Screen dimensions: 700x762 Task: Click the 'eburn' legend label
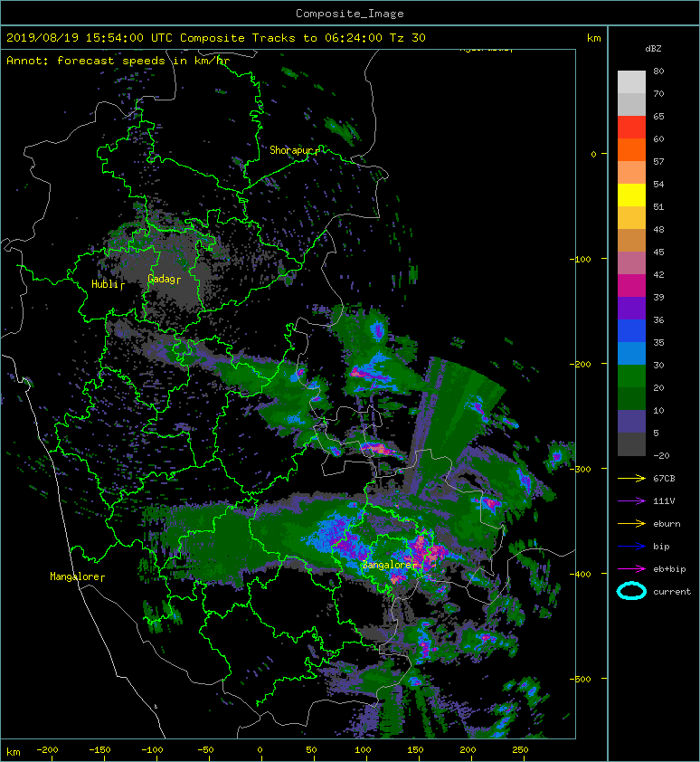click(667, 524)
